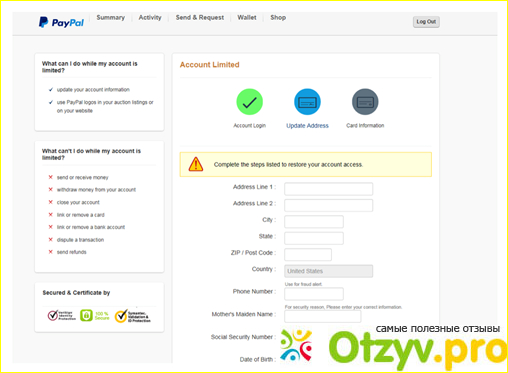This screenshot has height=373, width=508.
Task: Select the ZIP / Post Code field
Action: pos(308,254)
